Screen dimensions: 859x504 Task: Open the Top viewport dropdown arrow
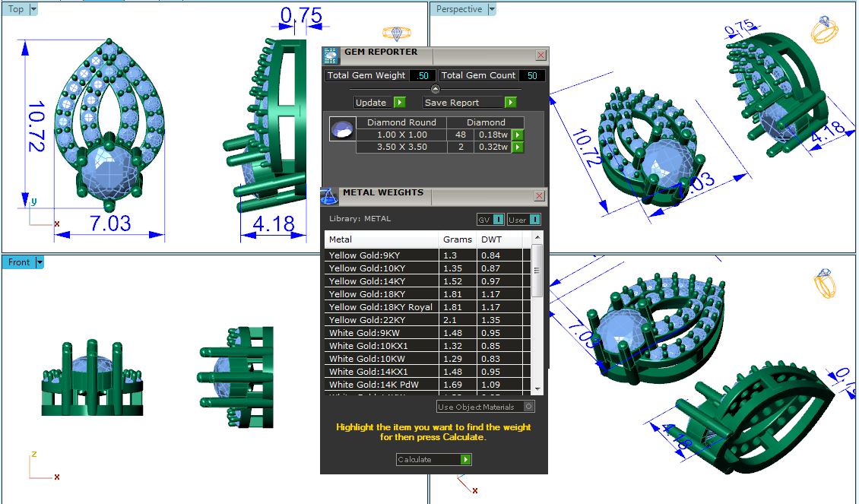click(33, 9)
